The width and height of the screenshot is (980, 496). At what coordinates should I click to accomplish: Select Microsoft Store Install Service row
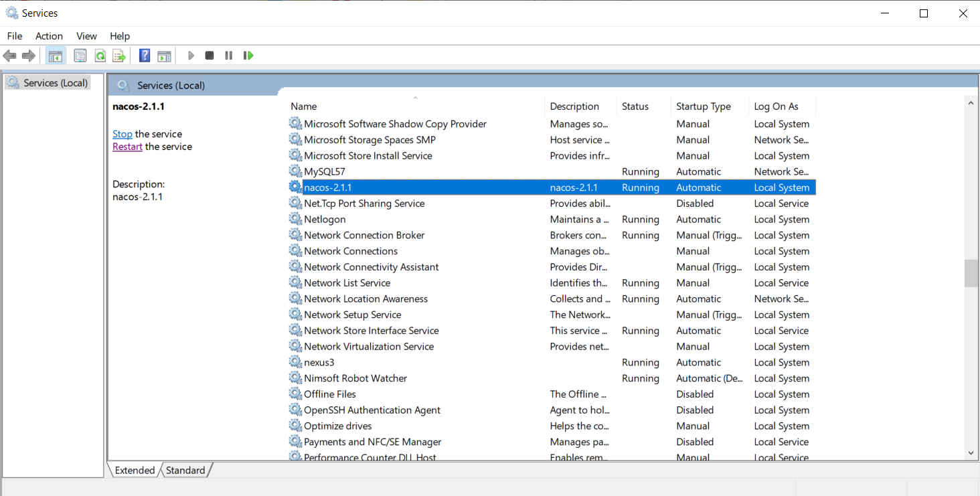pyautogui.click(x=552, y=155)
